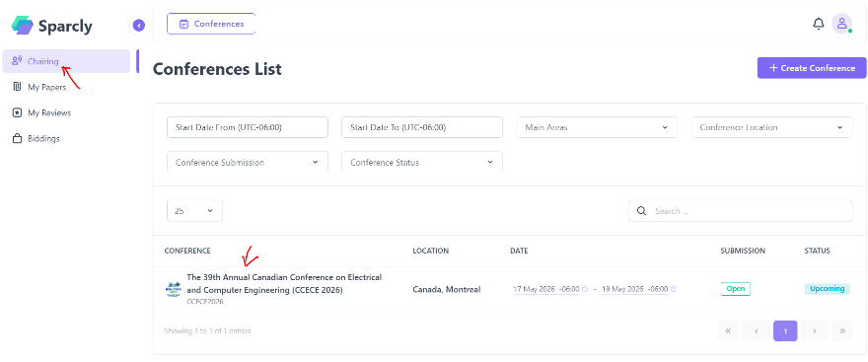Click the search magnifier icon

641,211
